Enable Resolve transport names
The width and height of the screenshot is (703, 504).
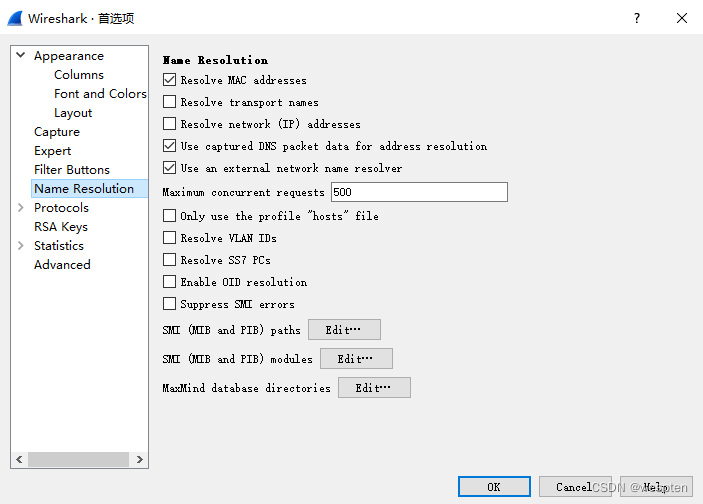click(x=169, y=102)
